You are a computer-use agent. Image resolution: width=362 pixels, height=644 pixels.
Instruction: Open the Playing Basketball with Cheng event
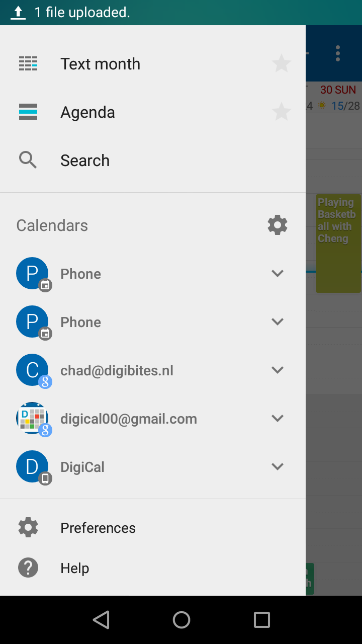click(x=338, y=243)
